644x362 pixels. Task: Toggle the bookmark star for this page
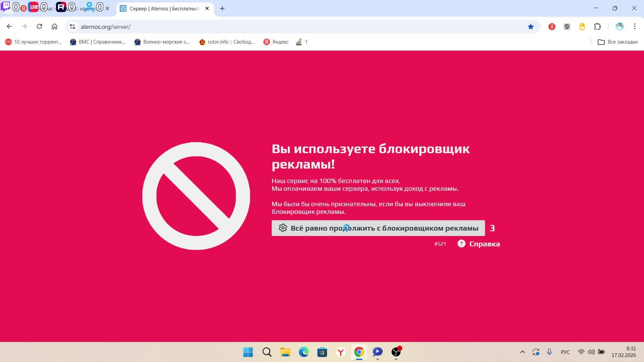(531, 26)
